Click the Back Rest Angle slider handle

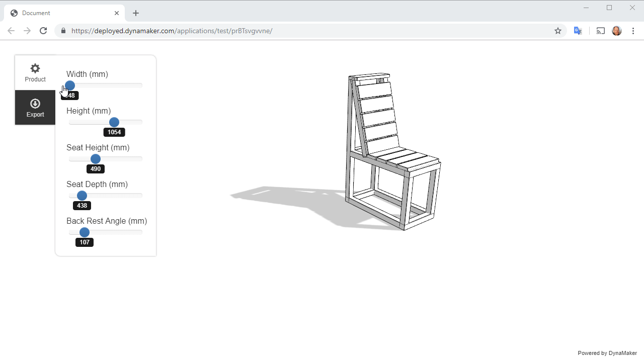[85, 232]
